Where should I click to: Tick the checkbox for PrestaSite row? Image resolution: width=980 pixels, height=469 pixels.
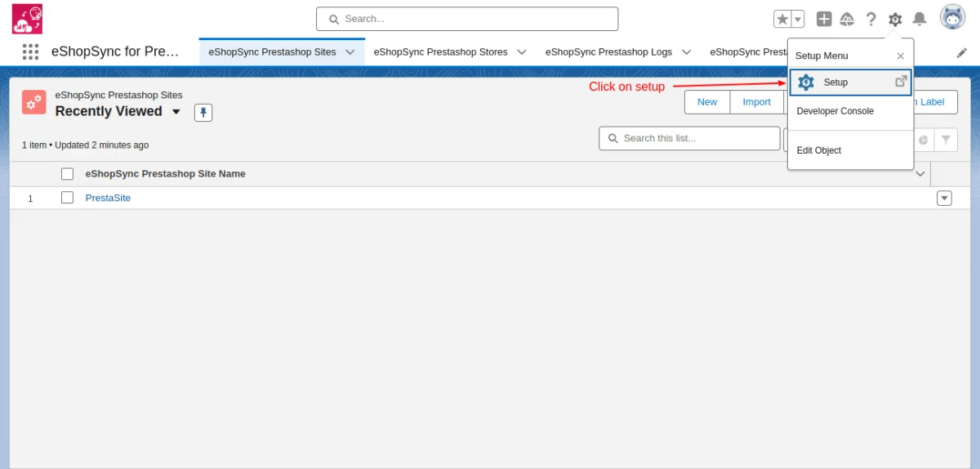click(x=68, y=198)
